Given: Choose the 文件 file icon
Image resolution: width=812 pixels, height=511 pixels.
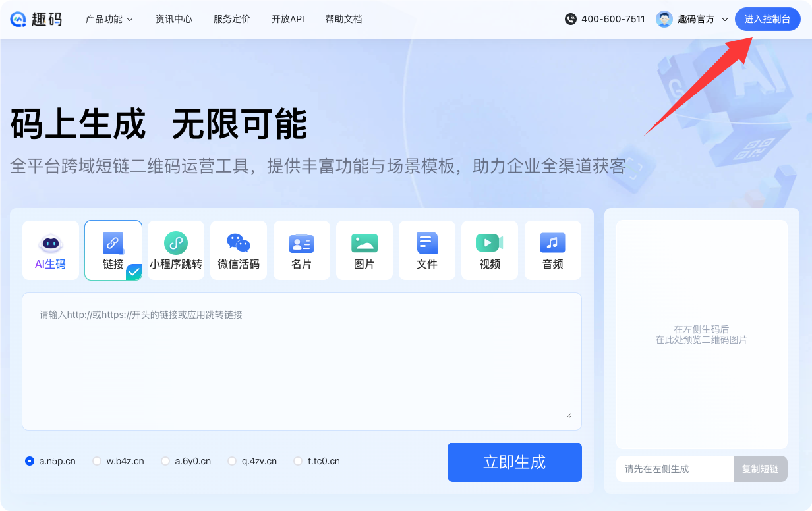Looking at the screenshot, I should point(427,243).
